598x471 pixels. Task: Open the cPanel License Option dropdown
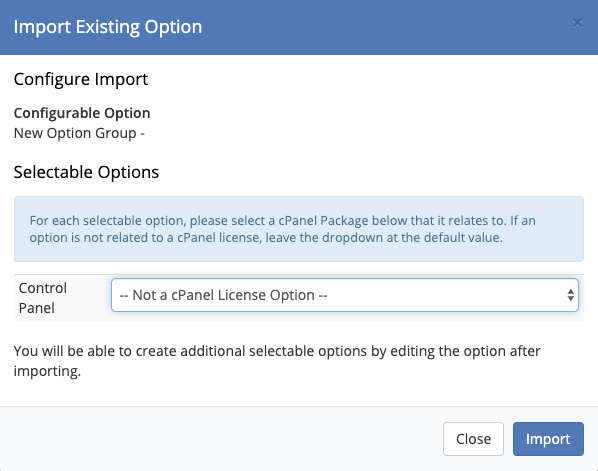[x=345, y=295]
